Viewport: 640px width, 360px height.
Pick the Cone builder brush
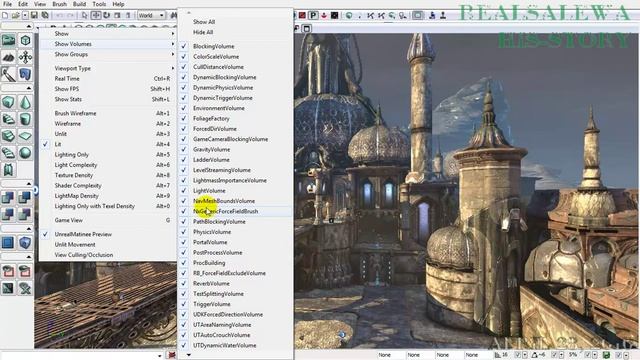(x=25, y=102)
